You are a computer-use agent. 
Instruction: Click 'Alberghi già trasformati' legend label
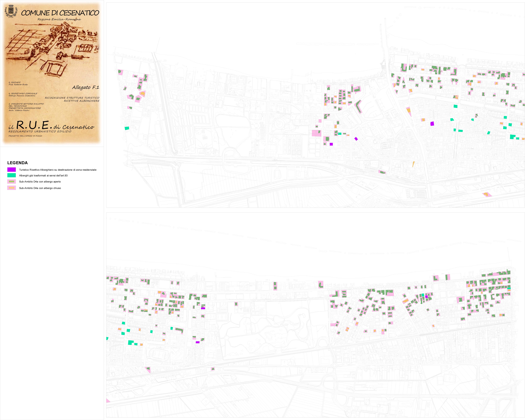pos(43,176)
